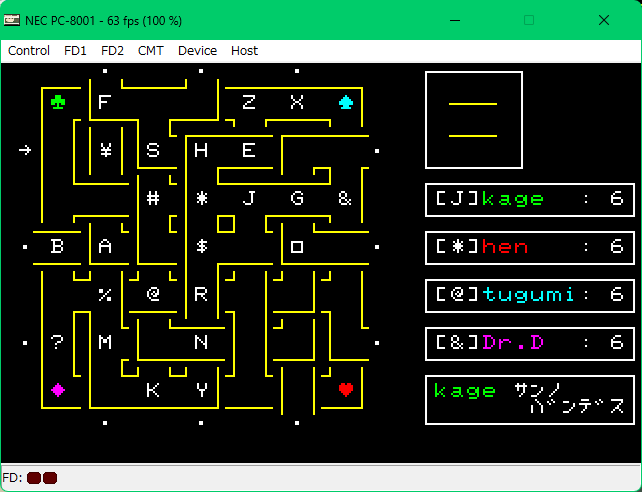Click the small yellow square in the maze
The width and height of the screenshot is (642, 492).
(226, 223)
